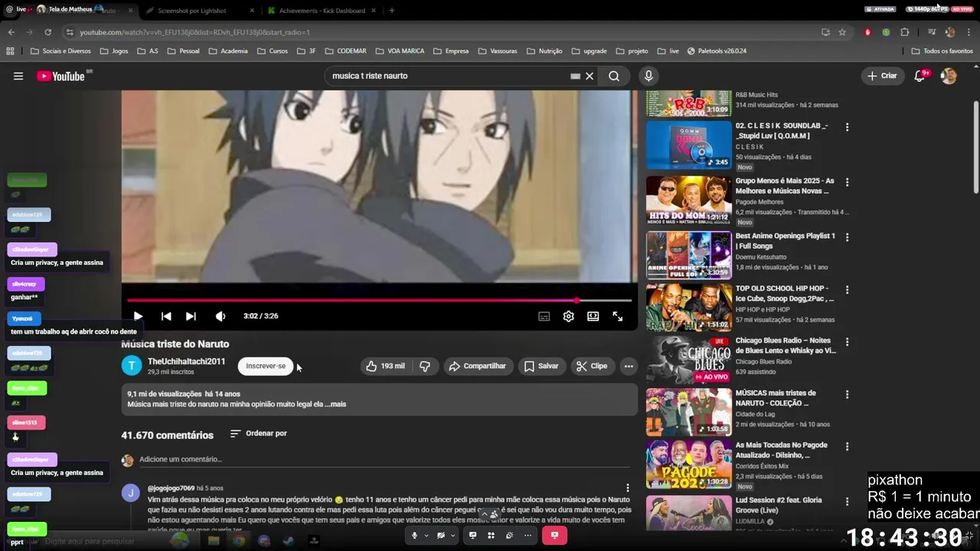This screenshot has height=551, width=980.
Task: Open the Sociais e Diversos bookmark folder
Action: [x=60, y=51]
